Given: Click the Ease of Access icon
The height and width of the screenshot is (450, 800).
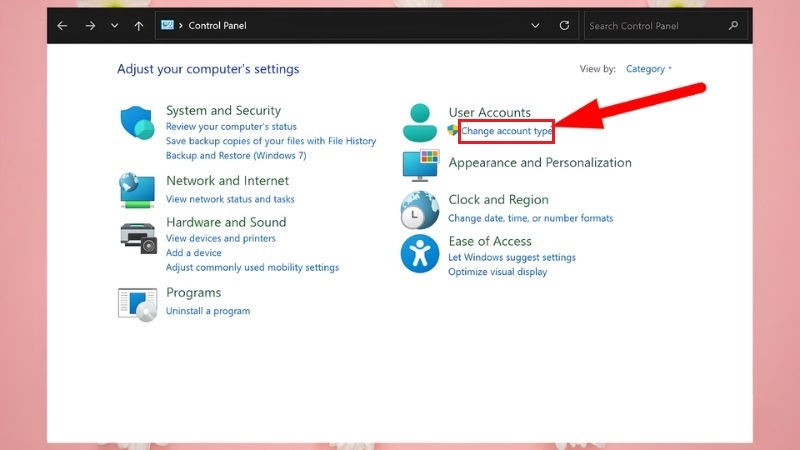Looking at the screenshot, I should click(419, 254).
